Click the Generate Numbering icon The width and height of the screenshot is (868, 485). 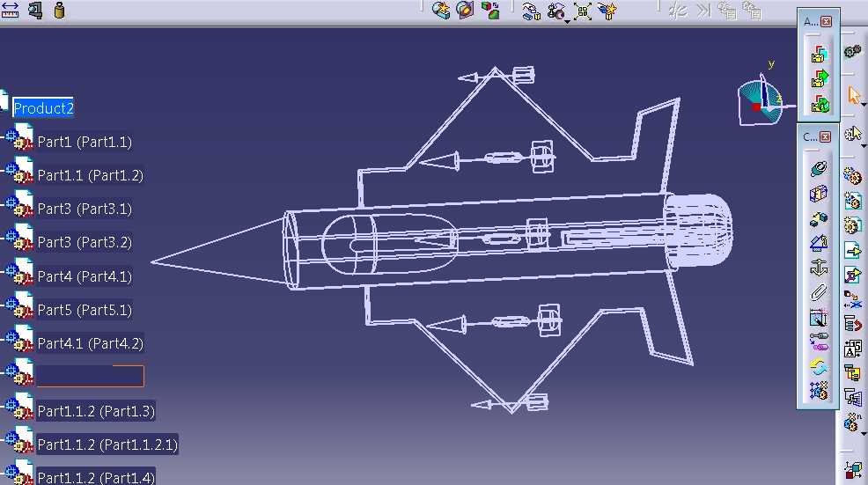pyautogui.click(x=852, y=349)
